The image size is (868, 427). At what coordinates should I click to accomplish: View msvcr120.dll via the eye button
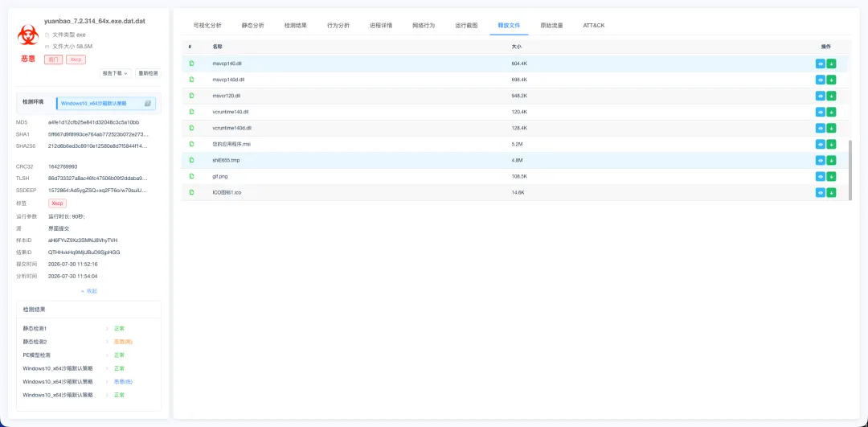point(821,96)
